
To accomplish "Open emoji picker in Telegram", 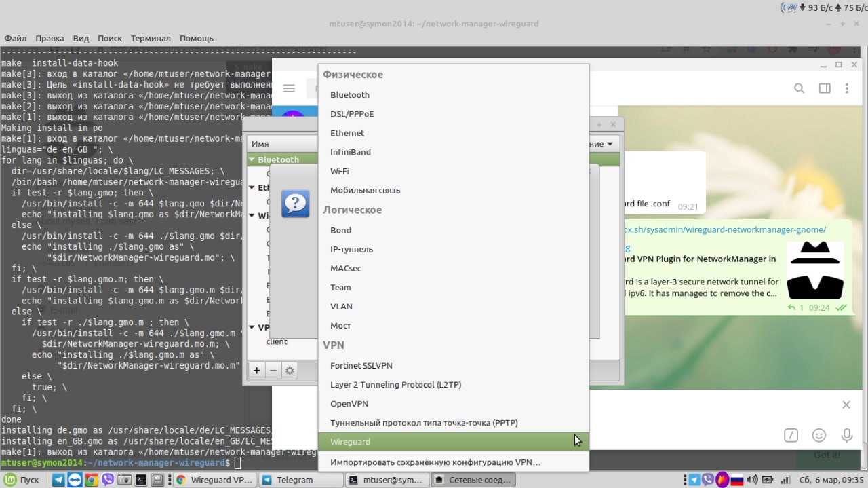I will 819,435.
